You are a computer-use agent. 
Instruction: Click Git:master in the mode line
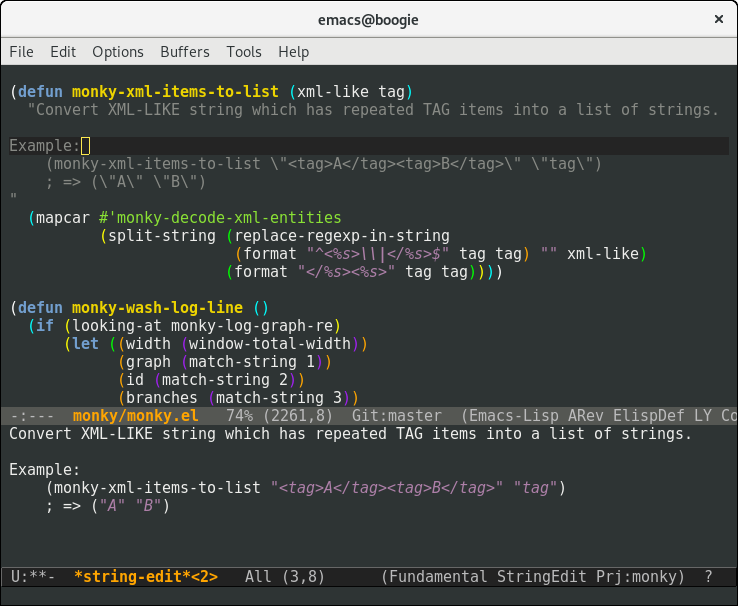point(397,416)
